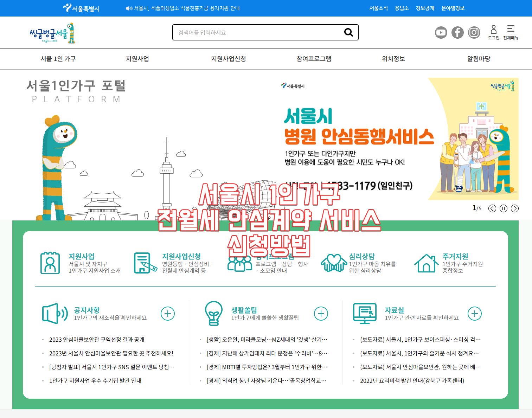Open the 위치정보 main menu

click(x=393, y=59)
